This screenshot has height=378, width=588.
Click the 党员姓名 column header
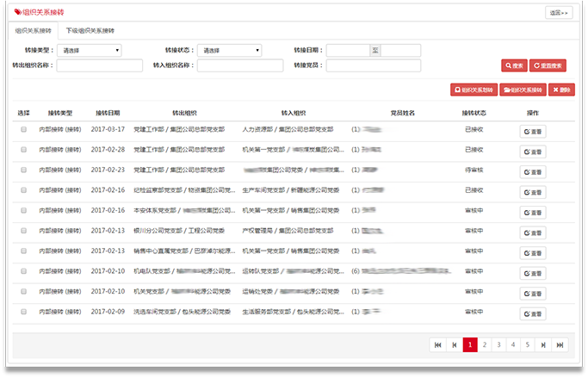click(403, 113)
